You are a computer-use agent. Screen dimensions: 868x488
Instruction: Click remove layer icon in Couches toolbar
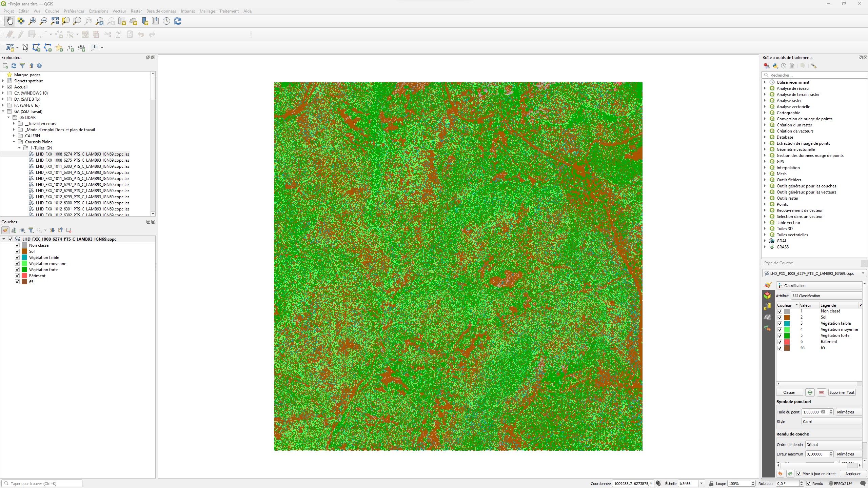(69, 230)
